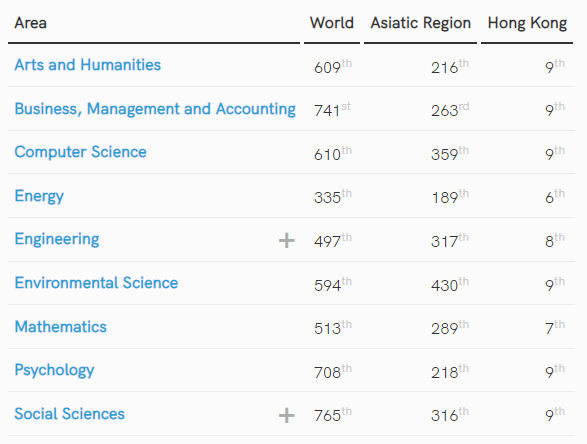This screenshot has height=444, width=587.
Task: Select the Energy world rank 335th
Action: click(333, 197)
